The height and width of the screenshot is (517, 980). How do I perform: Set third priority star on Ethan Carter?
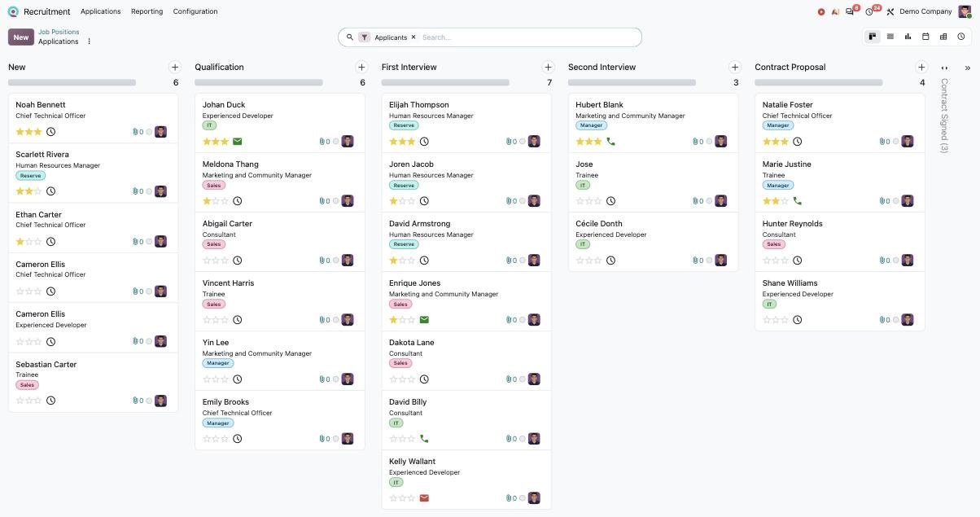37,242
